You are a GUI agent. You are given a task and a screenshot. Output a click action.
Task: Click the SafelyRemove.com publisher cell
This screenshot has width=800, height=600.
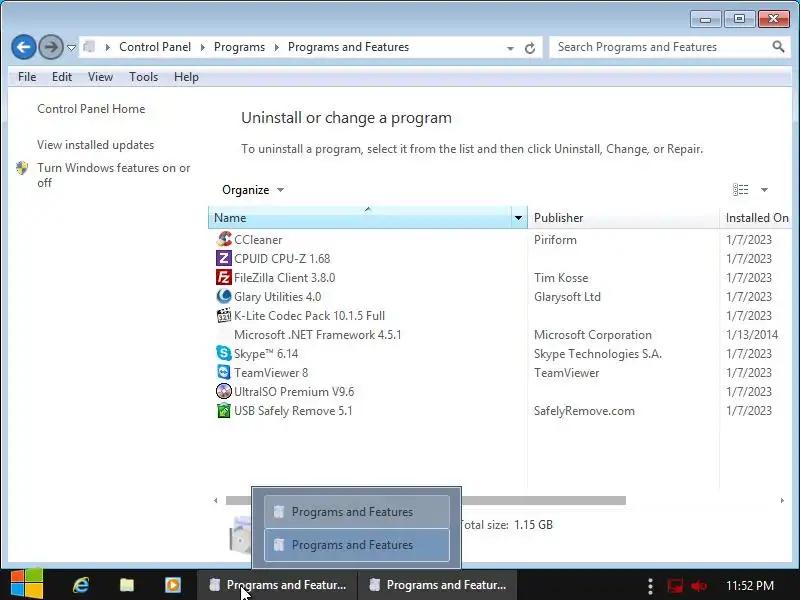(x=584, y=411)
